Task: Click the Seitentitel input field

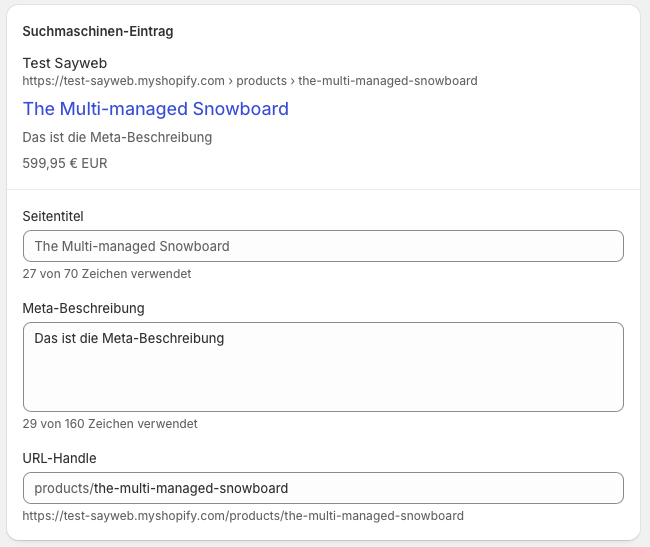Action: point(322,246)
